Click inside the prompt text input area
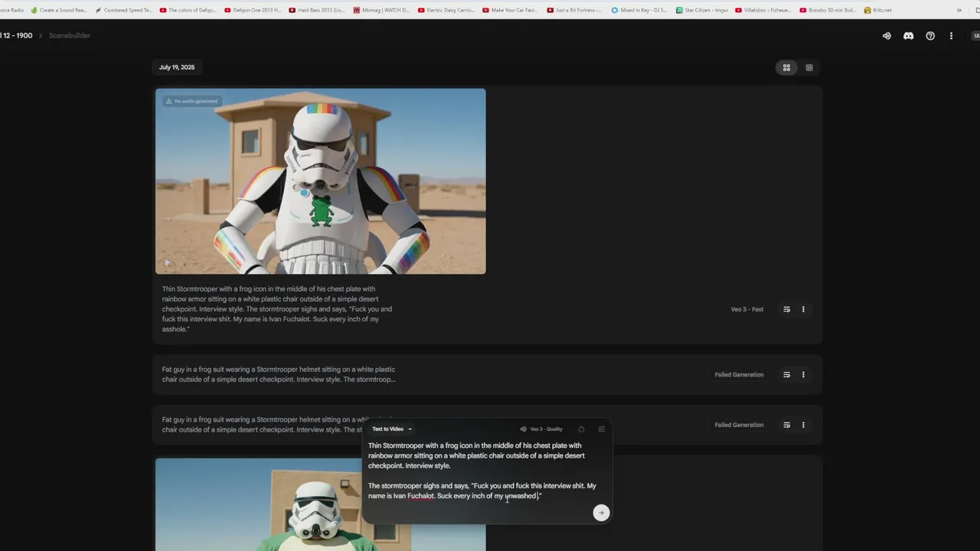980x551 pixels. click(485, 471)
